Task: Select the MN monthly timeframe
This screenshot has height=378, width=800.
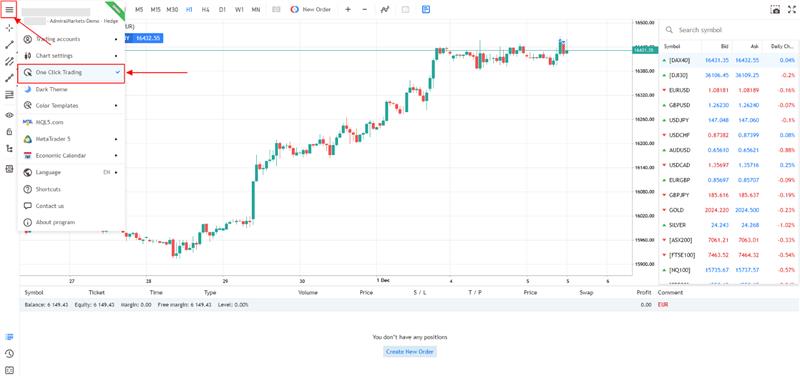Action: click(256, 9)
